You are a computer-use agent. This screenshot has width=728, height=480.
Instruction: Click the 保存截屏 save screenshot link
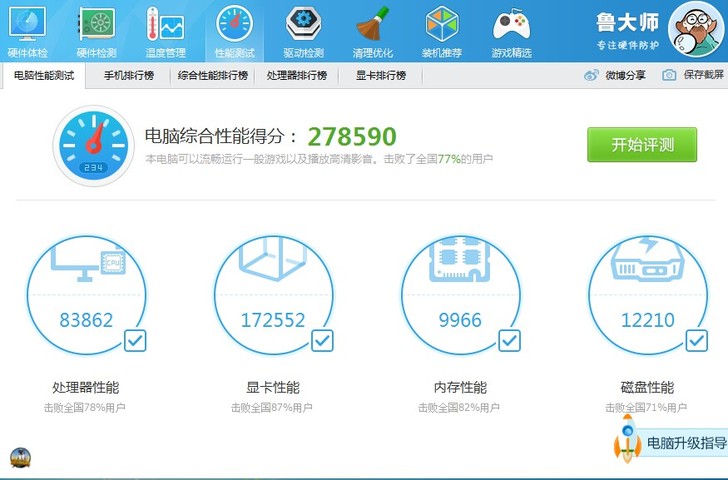click(x=703, y=75)
